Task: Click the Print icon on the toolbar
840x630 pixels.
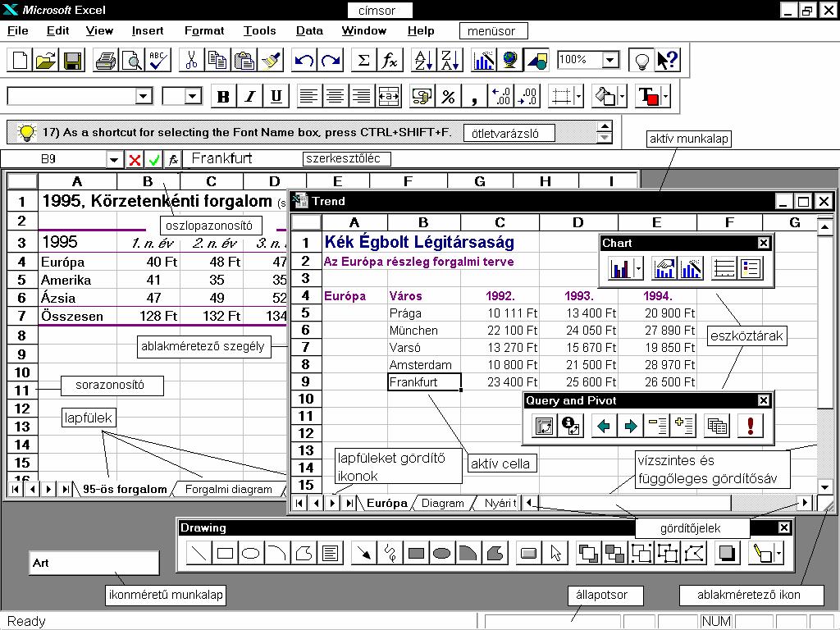Action: tap(106, 60)
